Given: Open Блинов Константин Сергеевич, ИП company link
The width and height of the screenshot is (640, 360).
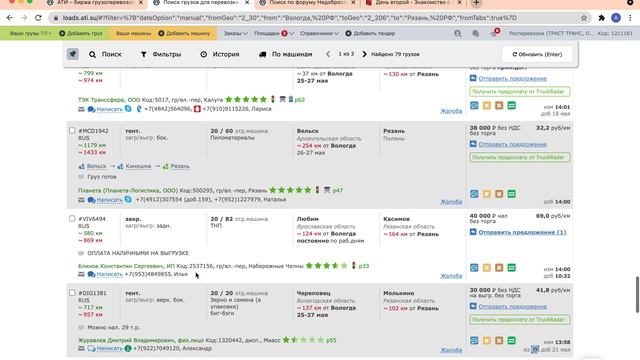Looking at the screenshot, I should tap(127, 266).
